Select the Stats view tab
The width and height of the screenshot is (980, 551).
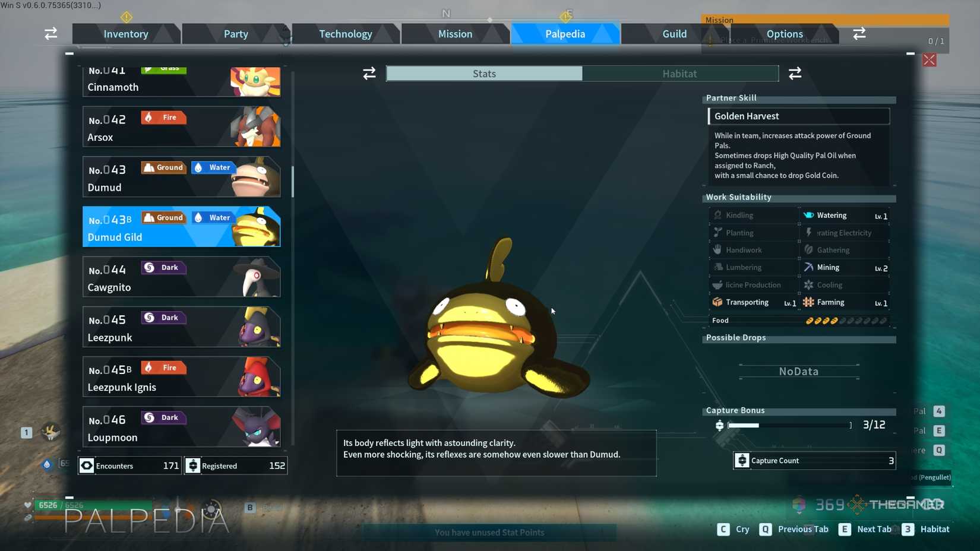coord(484,74)
